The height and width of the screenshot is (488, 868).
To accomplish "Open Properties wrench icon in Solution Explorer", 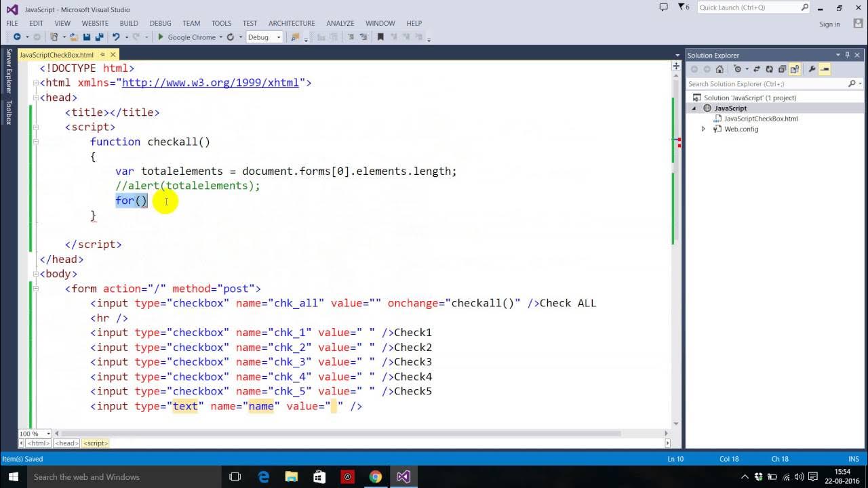I will [812, 69].
